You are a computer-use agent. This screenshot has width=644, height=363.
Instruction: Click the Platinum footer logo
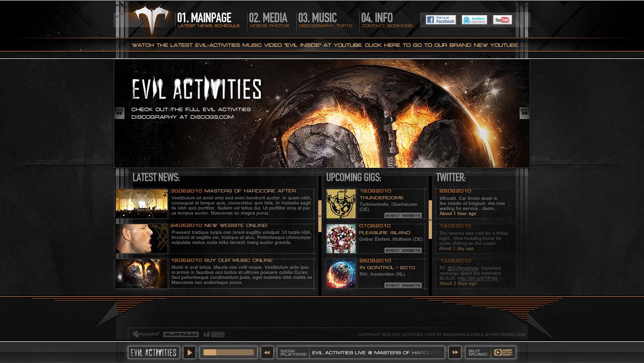181,335
